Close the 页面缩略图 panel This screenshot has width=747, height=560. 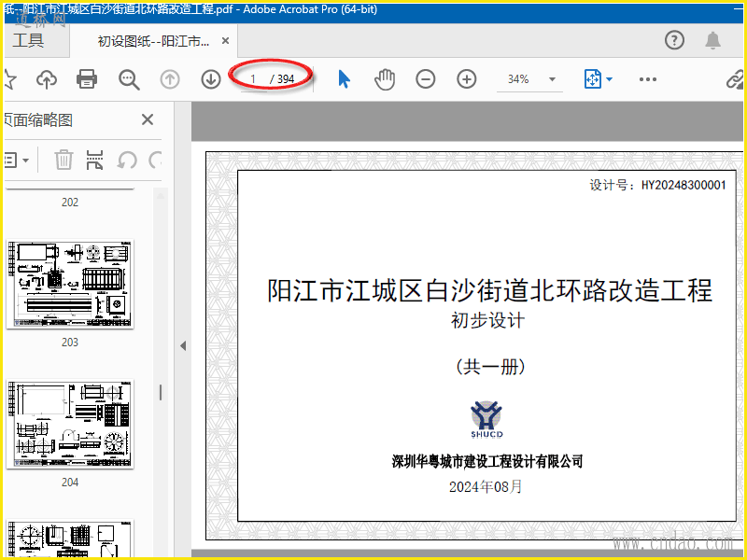[x=148, y=119]
